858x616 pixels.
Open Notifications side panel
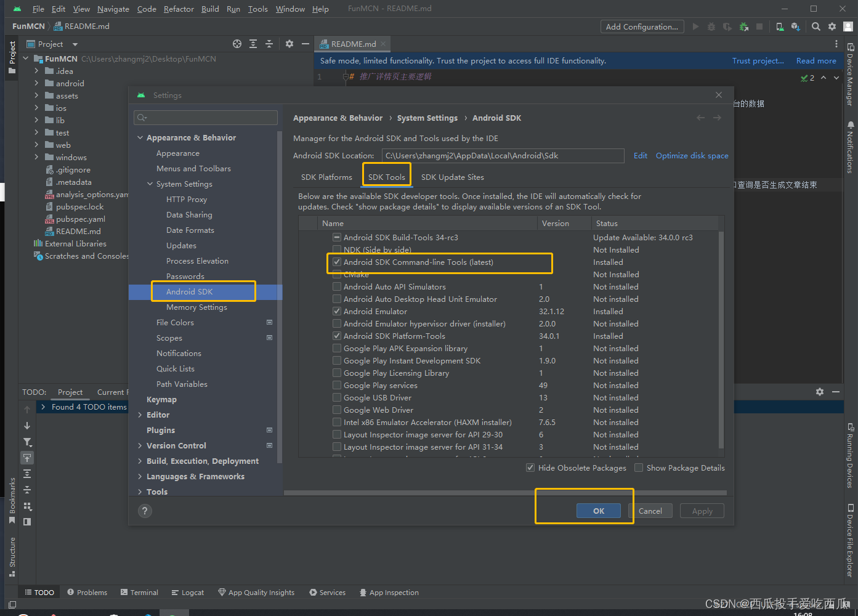coord(850,147)
